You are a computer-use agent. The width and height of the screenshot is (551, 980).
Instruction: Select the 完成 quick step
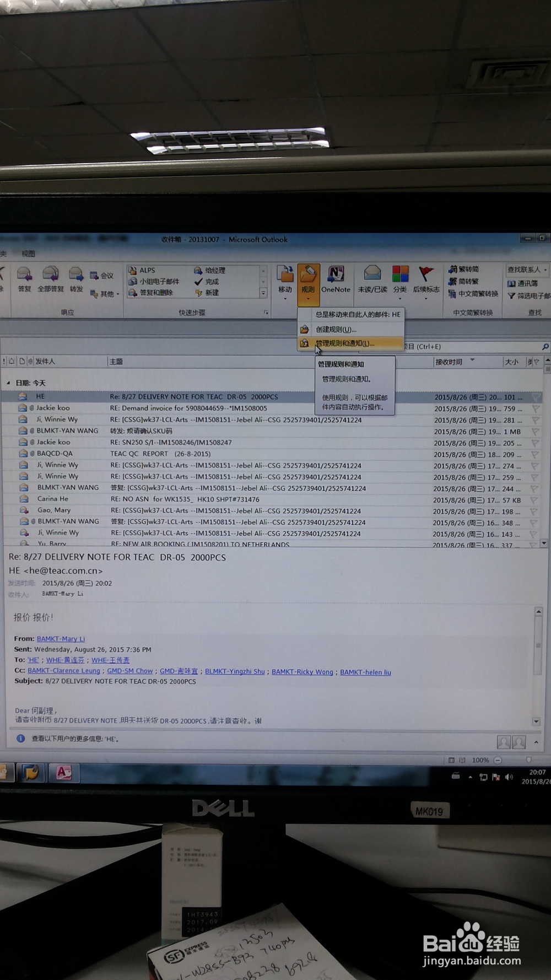click(207, 281)
